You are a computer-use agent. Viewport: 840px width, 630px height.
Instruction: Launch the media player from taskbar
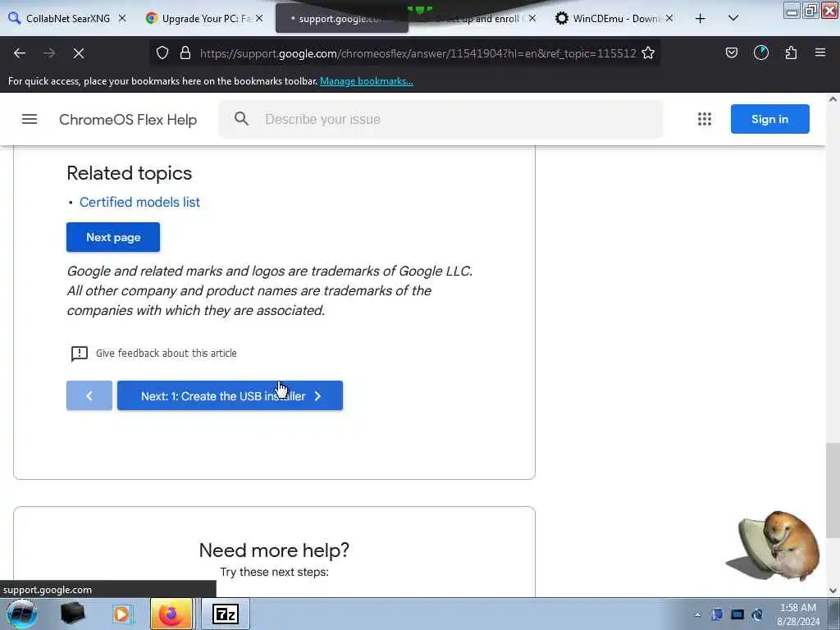point(121,614)
